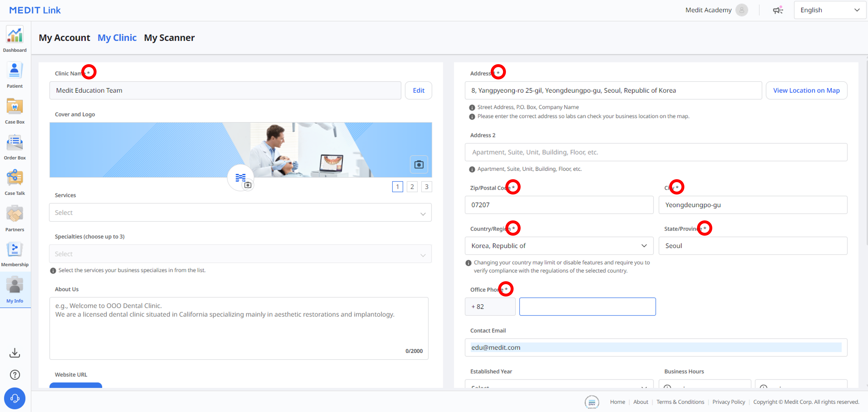Click the download icon in sidebar
Viewport: 868px width, 412px height.
click(15, 353)
